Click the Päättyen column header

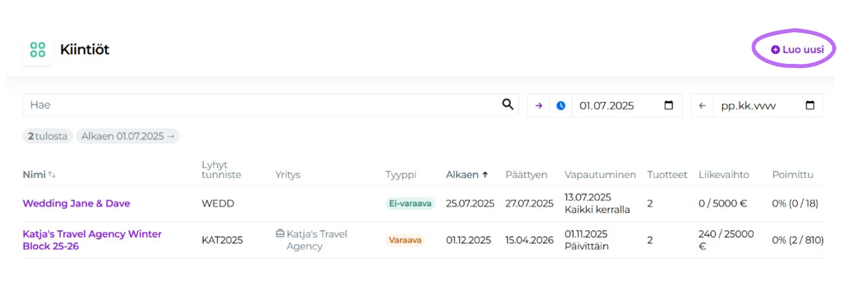click(x=526, y=175)
